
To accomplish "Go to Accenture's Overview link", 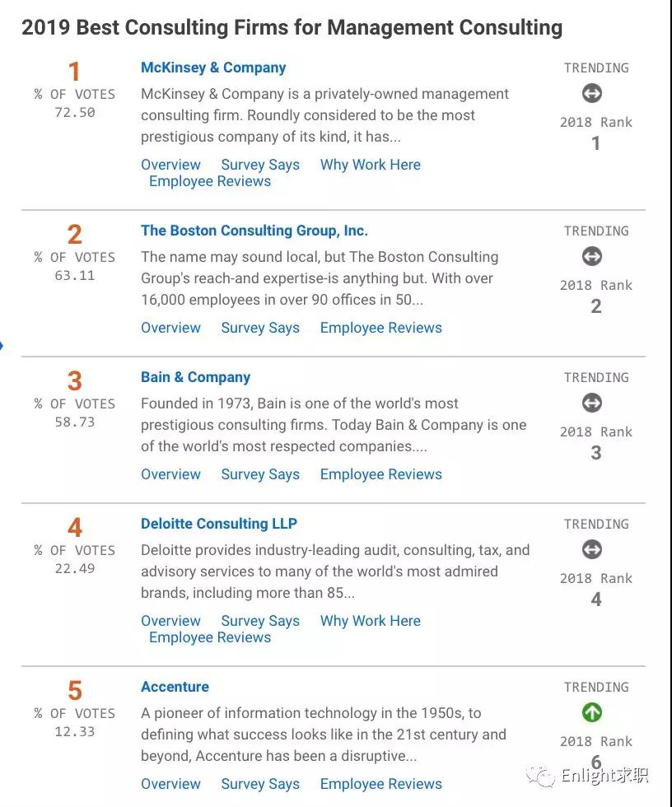I will pyautogui.click(x=170, y=784).
